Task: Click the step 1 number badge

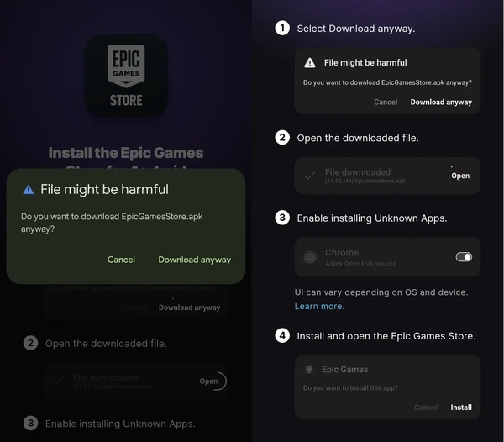Action: click(283, 29)
